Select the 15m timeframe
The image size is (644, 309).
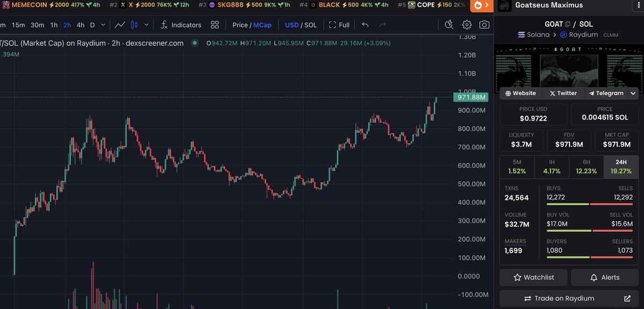coord(18,25)
